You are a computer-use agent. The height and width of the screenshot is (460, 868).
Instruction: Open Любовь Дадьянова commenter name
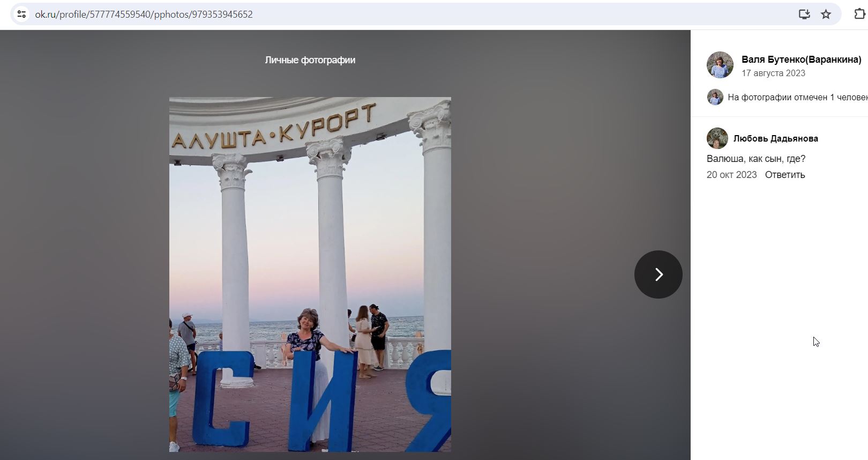coord(775,138)
